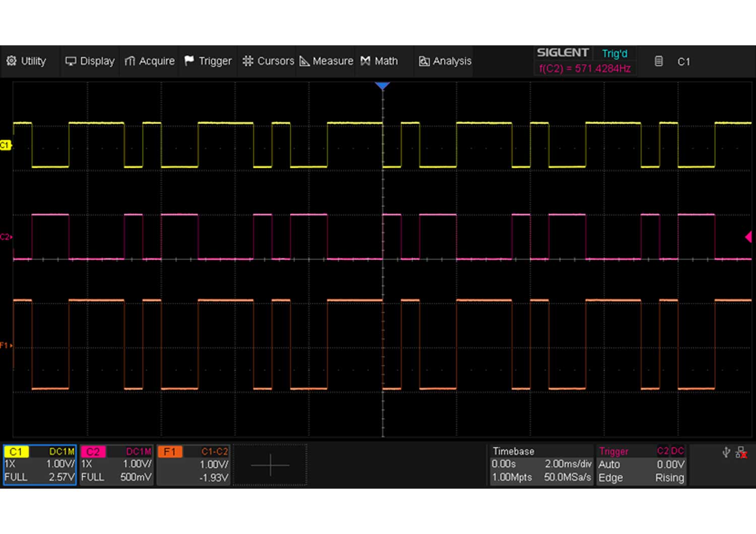Open the Timebase settings panel
Image resolution: width=756 pixels, height=534 pixels.
541,464
